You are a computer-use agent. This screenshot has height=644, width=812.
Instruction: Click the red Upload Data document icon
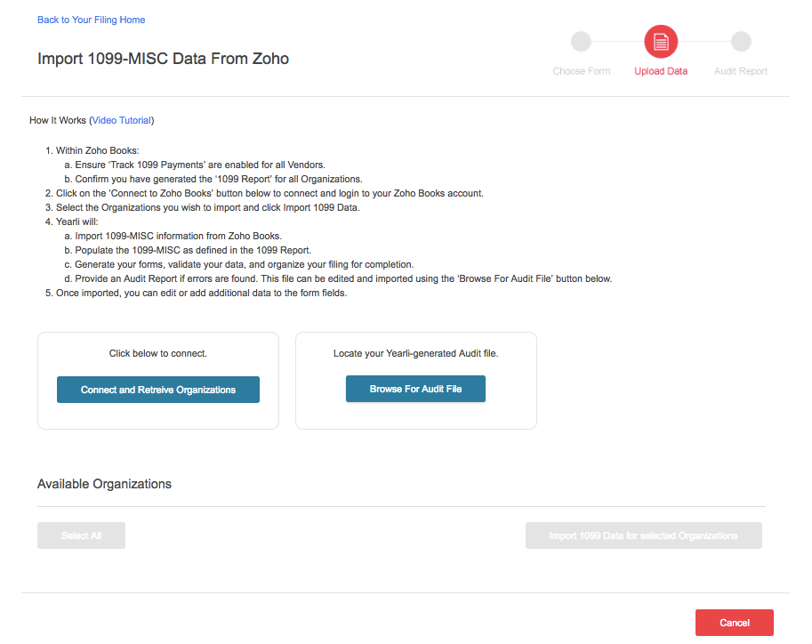[x=661, y=41]
